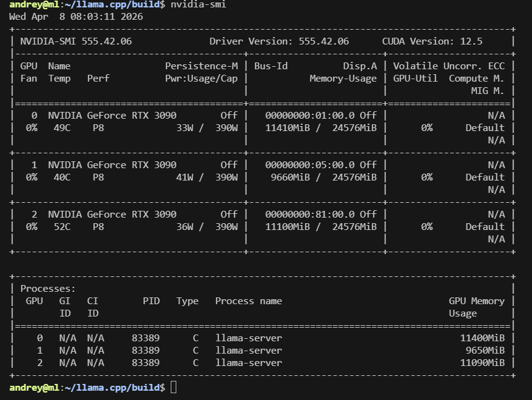Click bus id '00000000:05:00.0'
Image resolution: width=532 pixels, height=400 pixels.
[x=310, y=165]
